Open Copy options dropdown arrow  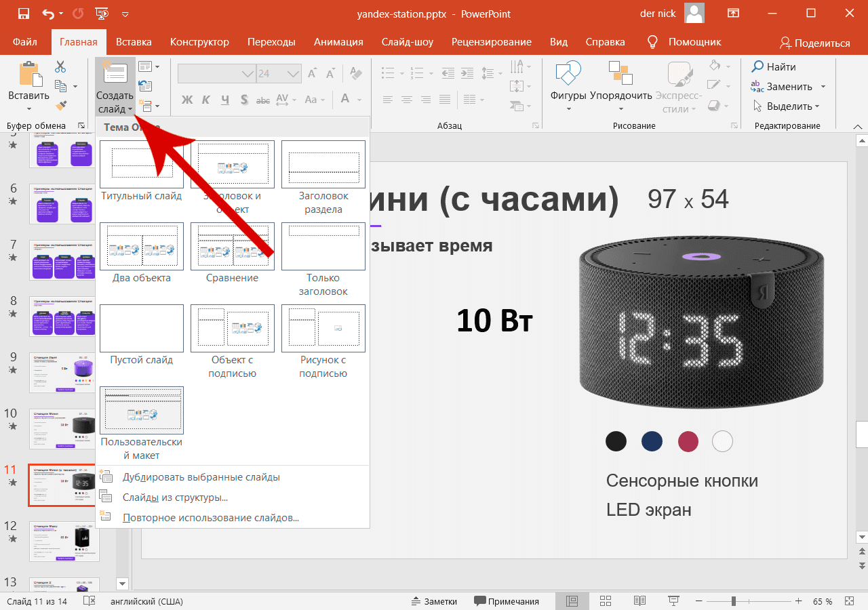(x=75, y=86)
